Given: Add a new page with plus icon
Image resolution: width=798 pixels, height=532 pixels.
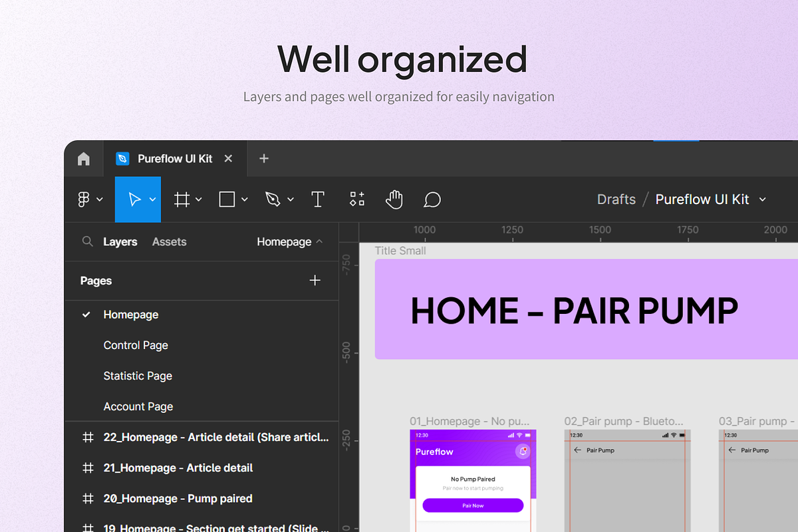Looking at the screenshot, I should (x=315, y=281).
